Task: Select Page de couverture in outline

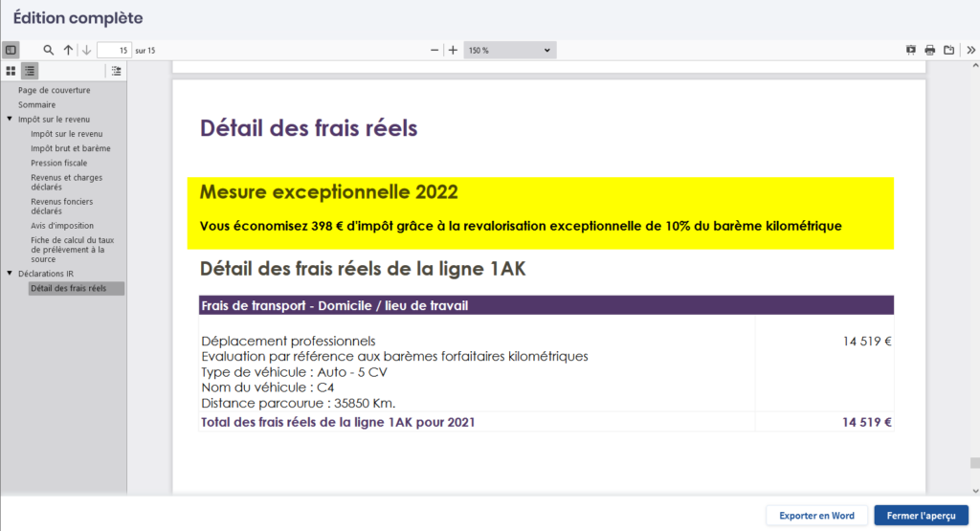Action: pos(54,90)
